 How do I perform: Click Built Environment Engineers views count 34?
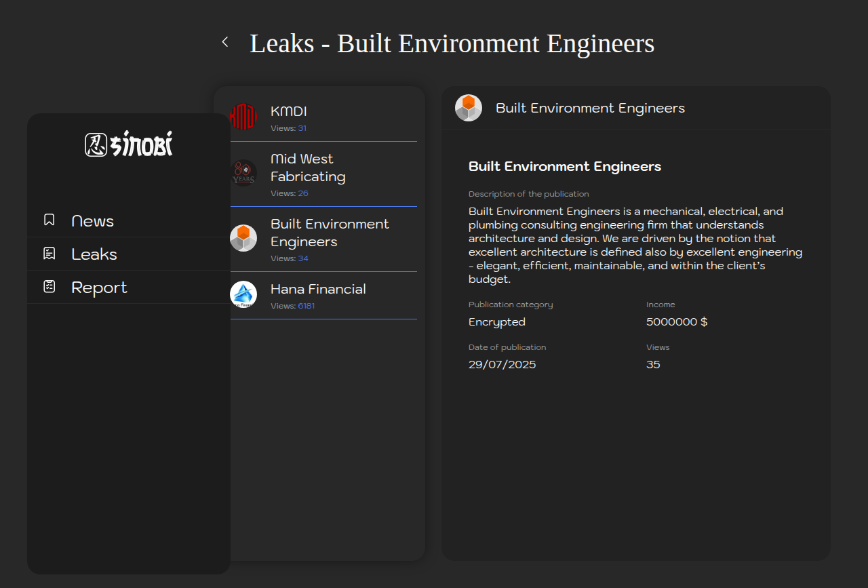[x=303, y=258]
